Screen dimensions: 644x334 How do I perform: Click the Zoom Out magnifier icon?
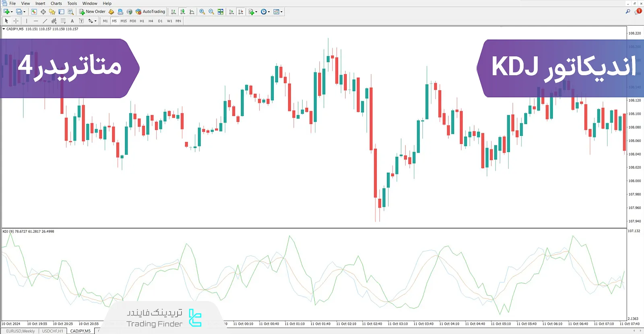coord(211,12)
